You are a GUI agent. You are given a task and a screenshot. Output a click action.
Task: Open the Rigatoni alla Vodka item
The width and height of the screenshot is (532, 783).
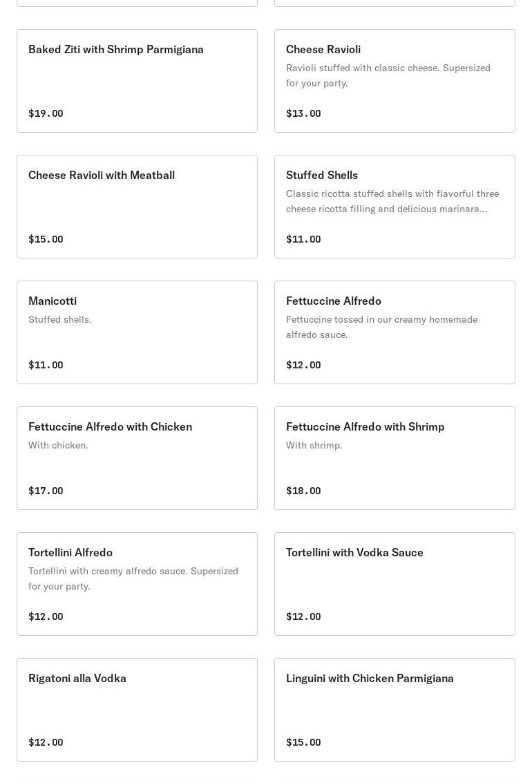point(137,710)
